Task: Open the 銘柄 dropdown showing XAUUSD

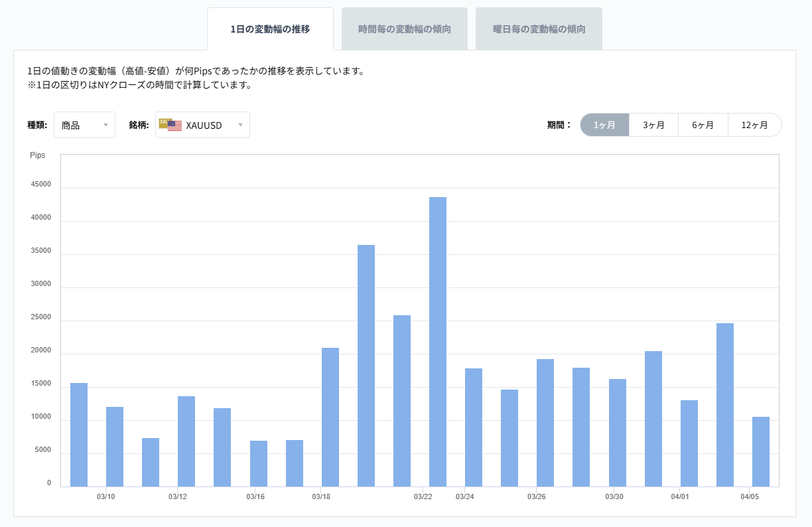Action: [x=202, y=125]
